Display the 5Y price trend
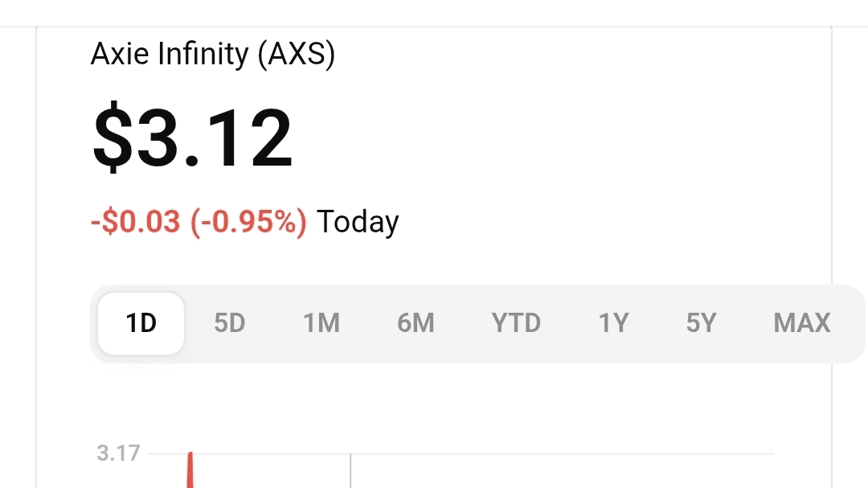The width and height of the screenshot is (868, 488). coord(699,322)
